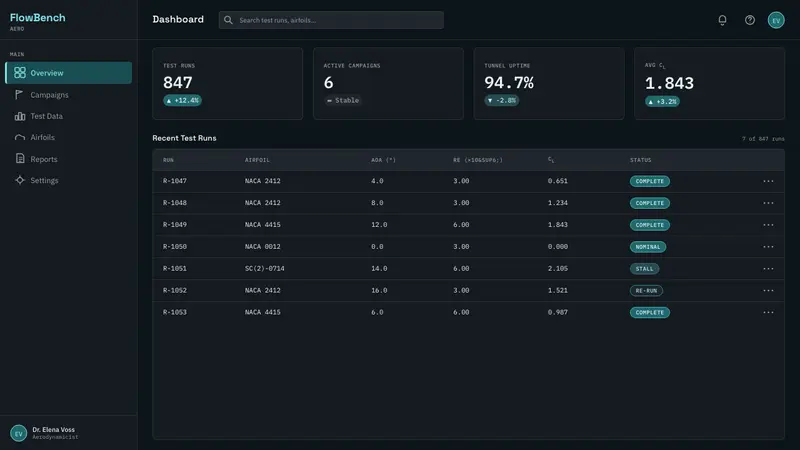Viewport: 800px width, 450px height.
Task: Click COMPLETE badge in R-1053 row
Action: click(x=650, y=312)
